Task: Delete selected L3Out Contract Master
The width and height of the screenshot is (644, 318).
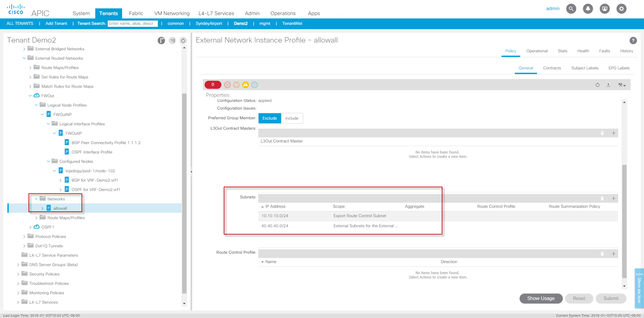Action: coord(602,133)
